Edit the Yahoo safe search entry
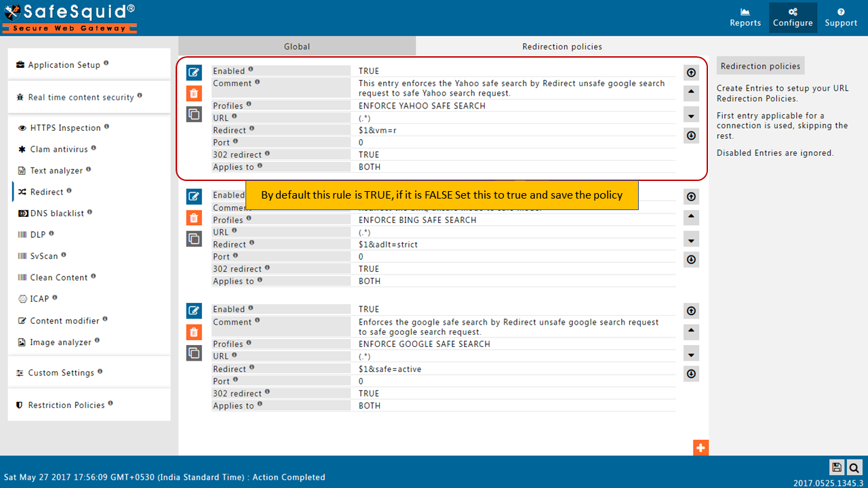Image resolution: width=868 pixels, height=488 pixels. pyautogui.click(x=194, y=73)
